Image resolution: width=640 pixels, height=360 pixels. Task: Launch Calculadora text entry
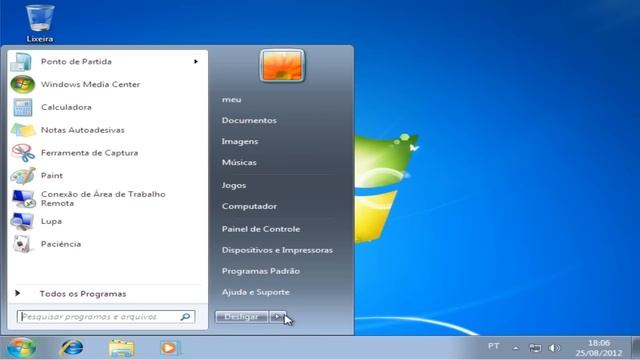tap(66, 107)
